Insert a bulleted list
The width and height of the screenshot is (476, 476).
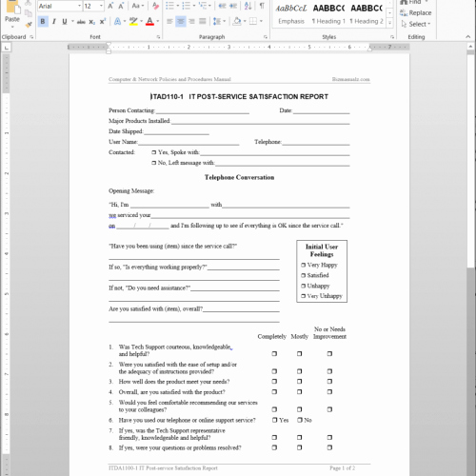click(169, 6)
